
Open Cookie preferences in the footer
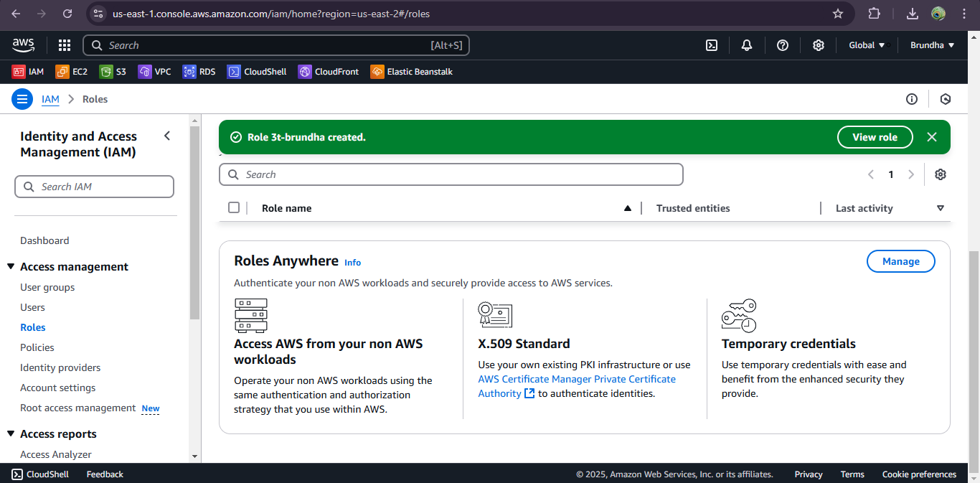click(x=919, y=474)
